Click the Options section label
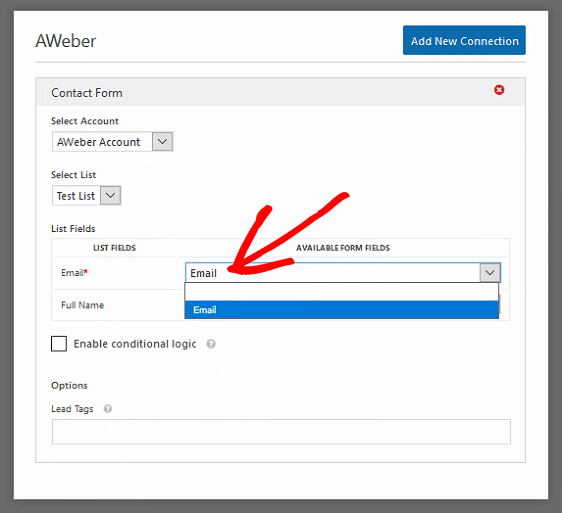Screen dimensions: 562x513 tap(69, 385)
